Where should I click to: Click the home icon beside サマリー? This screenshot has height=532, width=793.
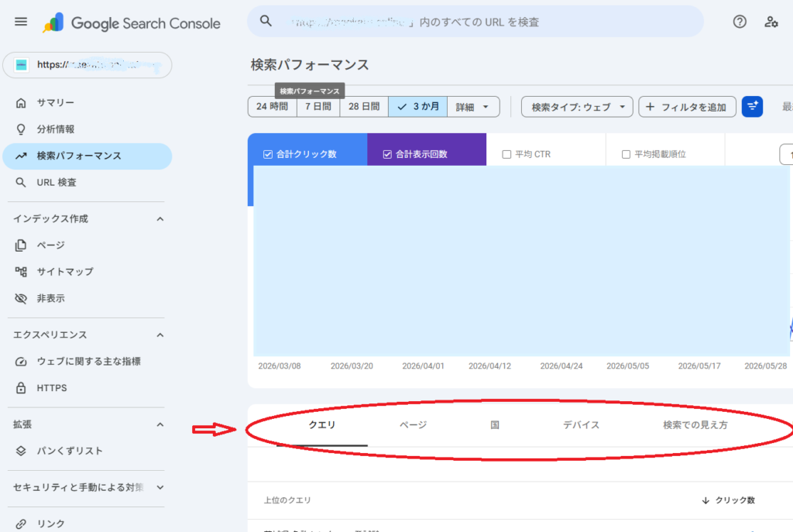point(21,103)
